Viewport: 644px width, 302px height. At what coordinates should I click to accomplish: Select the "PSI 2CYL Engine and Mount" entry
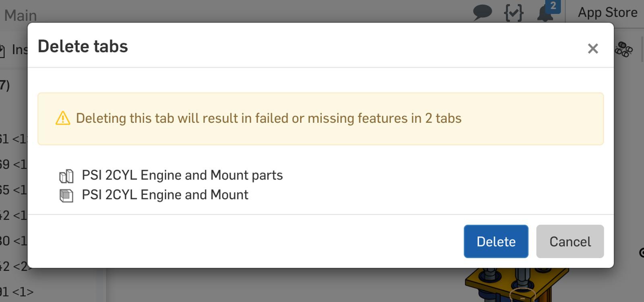[165, 195]
